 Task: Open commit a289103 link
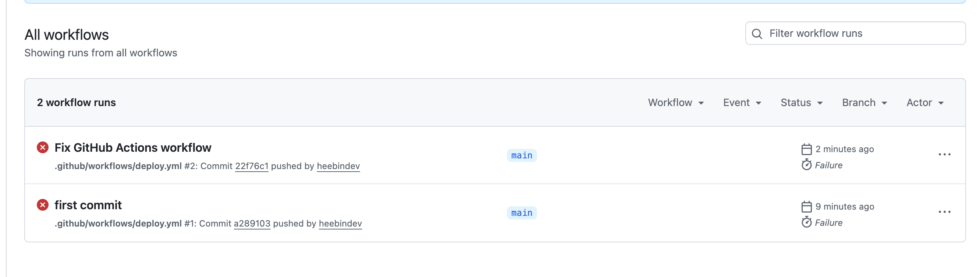pyautogui.click(x=252, y=224)
